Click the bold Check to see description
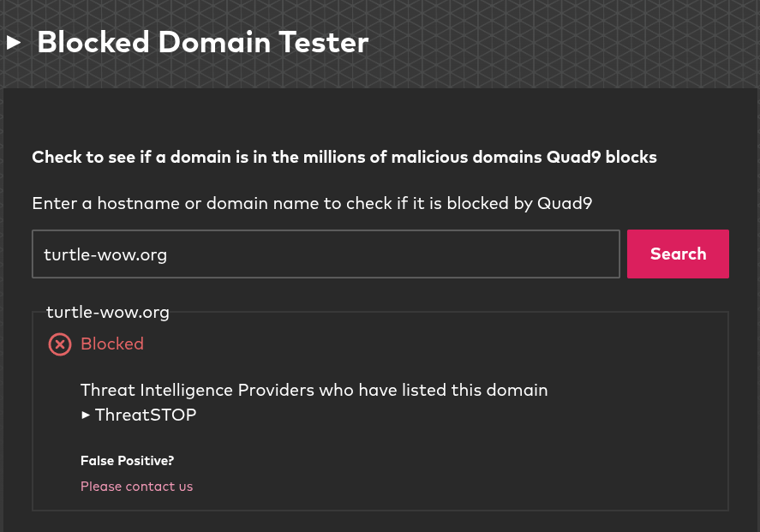760x532 pixels. tap(344, 157)
